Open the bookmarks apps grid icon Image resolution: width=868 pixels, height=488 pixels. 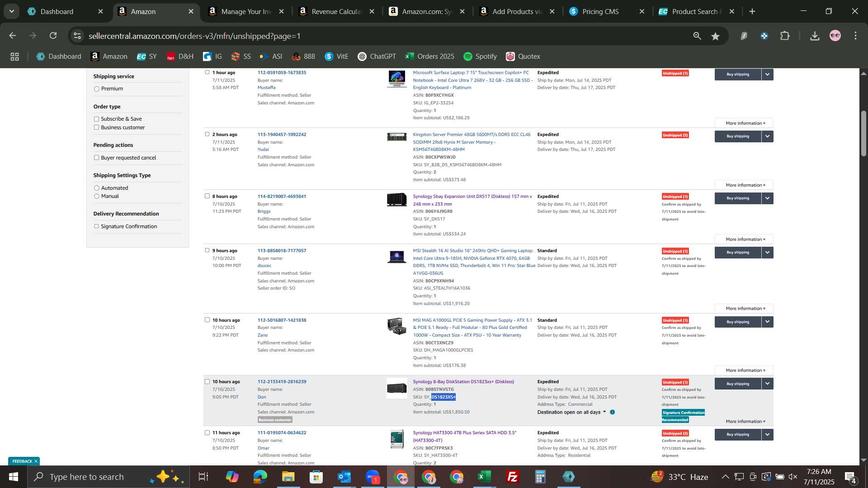[14, 56]
